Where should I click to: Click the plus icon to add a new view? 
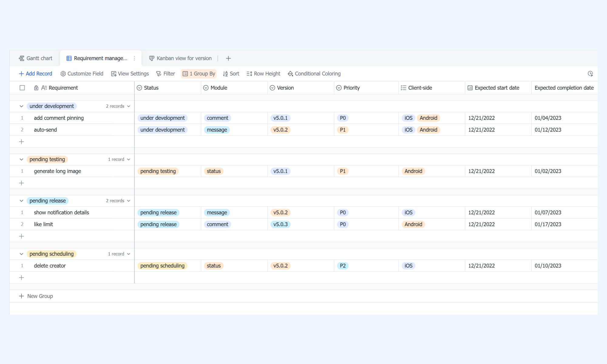pyautogui.click(x=229, y=58)
